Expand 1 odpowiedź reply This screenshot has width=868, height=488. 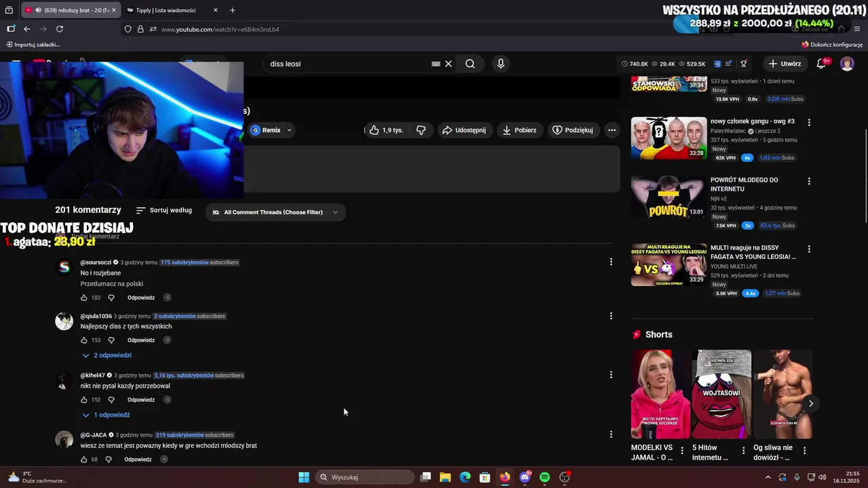tap(106, 415)
